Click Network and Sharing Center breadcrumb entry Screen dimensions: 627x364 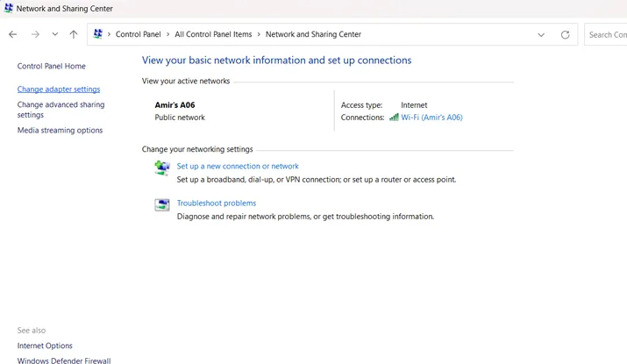pos(313,34)
